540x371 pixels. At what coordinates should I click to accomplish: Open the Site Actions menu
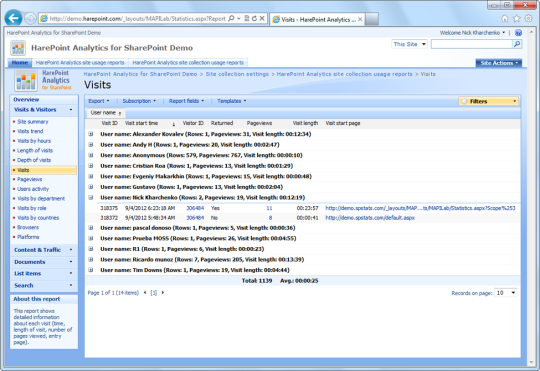(499, 63)
